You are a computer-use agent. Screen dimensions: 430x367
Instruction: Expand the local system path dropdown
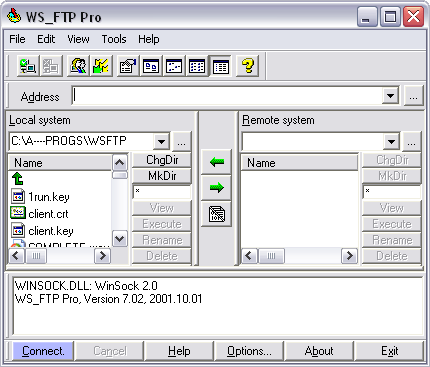(161, 142)
